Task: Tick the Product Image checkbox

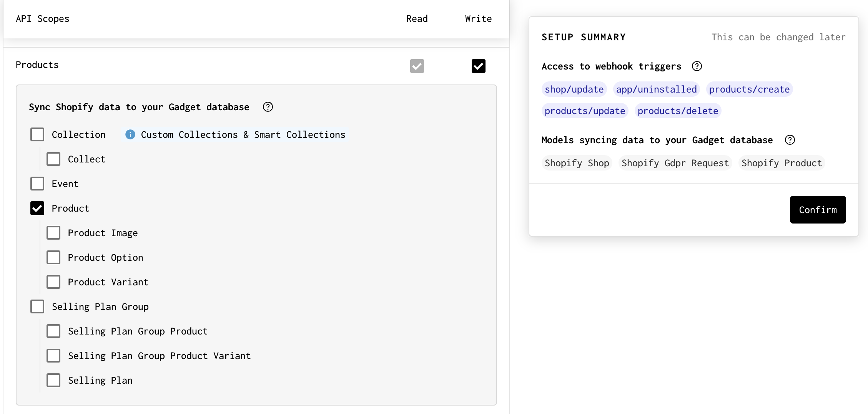Action: (x=53, y=233)
